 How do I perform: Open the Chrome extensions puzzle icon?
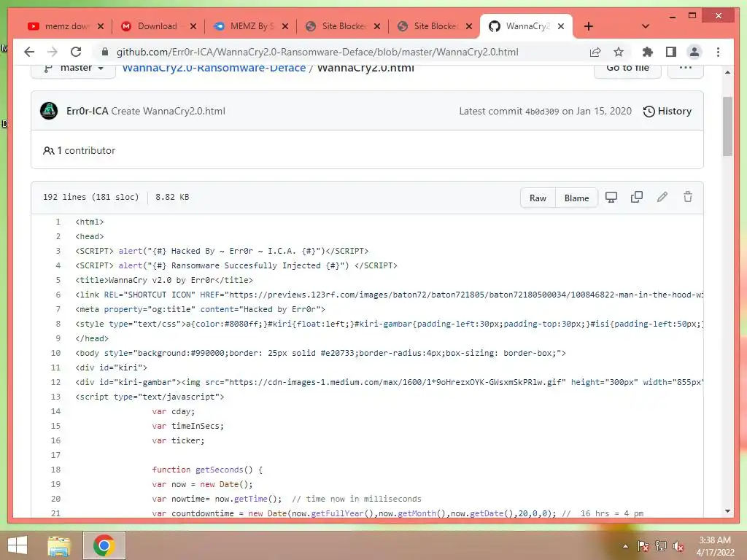coord(648,52)
